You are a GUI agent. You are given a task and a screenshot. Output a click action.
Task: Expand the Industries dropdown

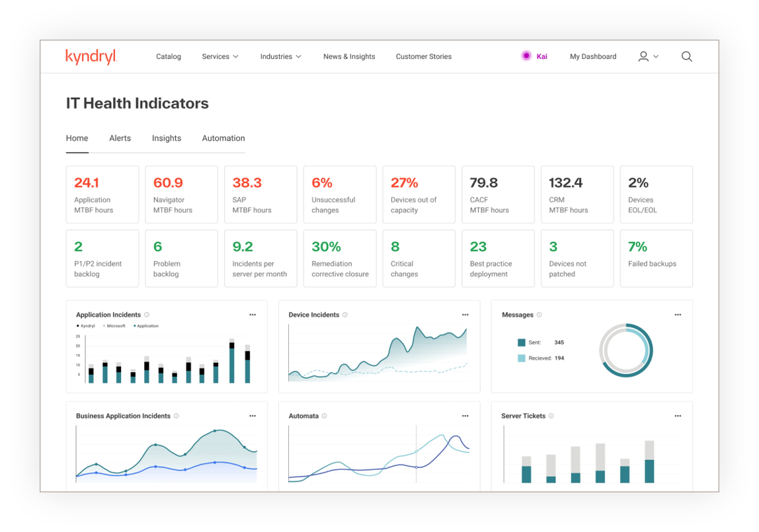[280, 57]
